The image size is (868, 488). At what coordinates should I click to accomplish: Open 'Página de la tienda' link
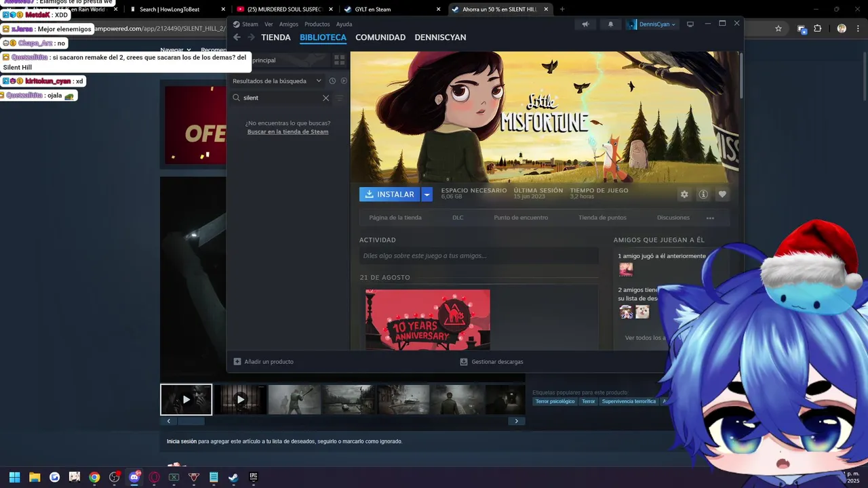(395, 218)
